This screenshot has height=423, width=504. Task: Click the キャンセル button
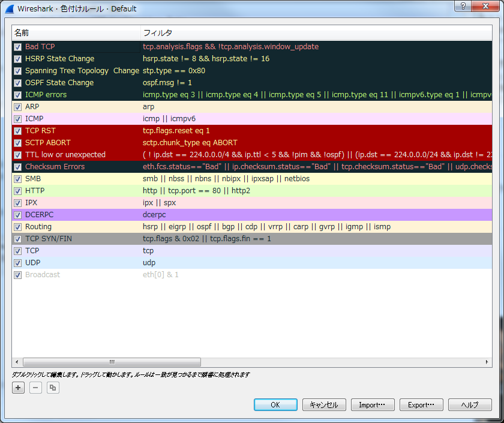(x=324, y=404)
